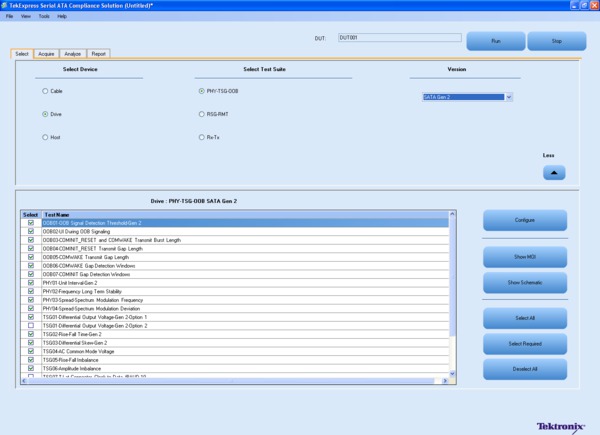Open the Tools menu
This screenshot has width=600, height=435.
[44, 16]
